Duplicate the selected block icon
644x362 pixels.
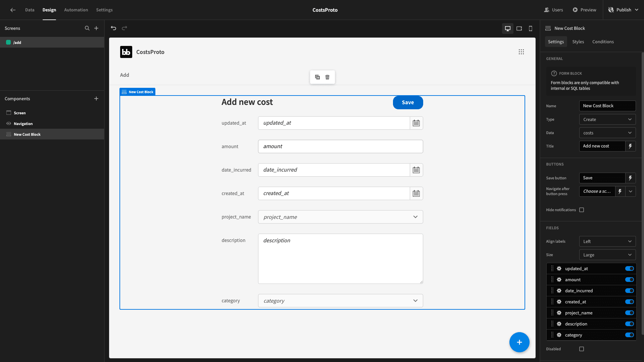pyautogui.click(x=317, y=77)
